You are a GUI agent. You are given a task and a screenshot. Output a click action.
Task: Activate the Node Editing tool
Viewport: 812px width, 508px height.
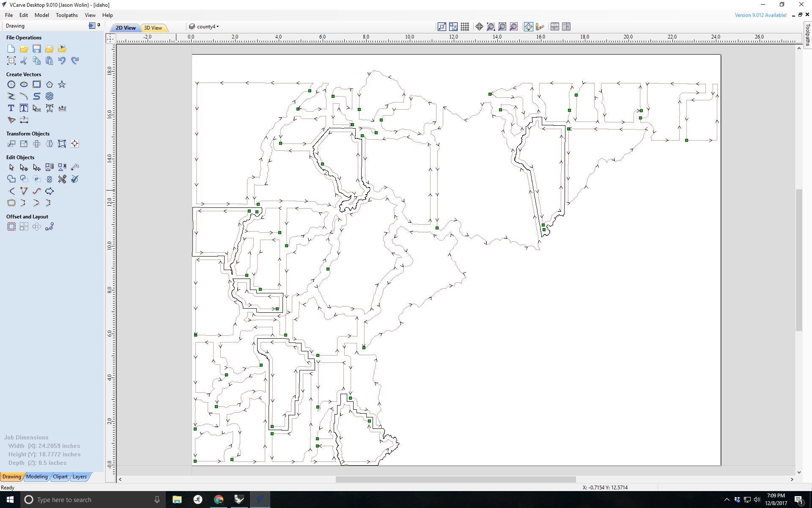pos(24,167)
